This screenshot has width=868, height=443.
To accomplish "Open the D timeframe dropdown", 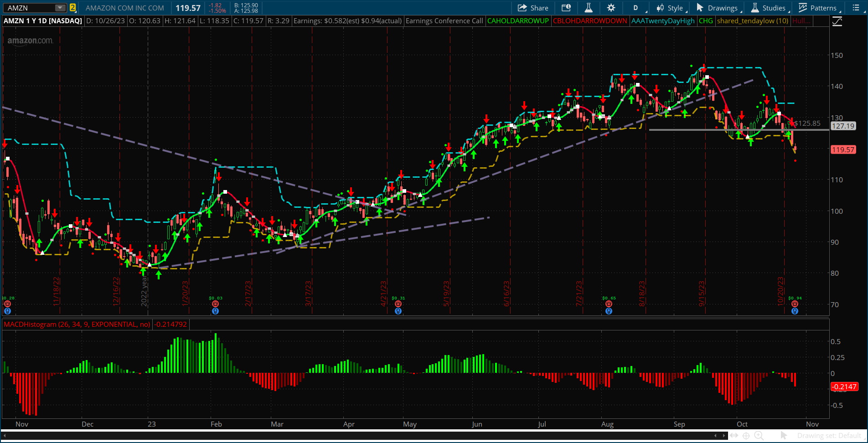I will tap(637, 8).
